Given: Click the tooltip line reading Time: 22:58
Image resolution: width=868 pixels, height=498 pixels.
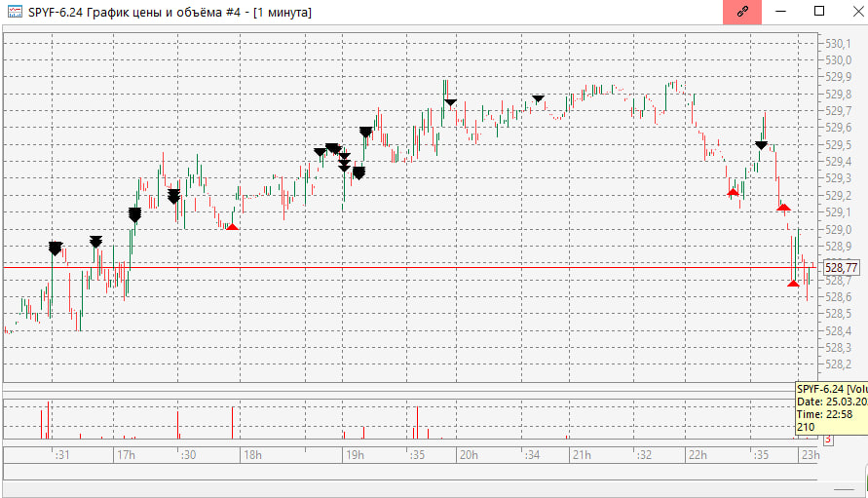Looking at the screenshot, I should (x=825, y=414).
